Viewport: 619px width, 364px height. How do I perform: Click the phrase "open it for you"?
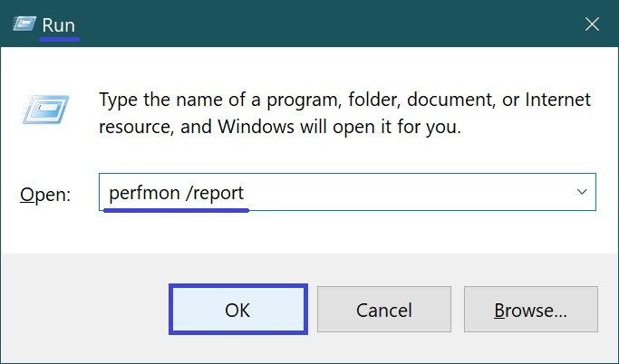(x=397, y=128)
